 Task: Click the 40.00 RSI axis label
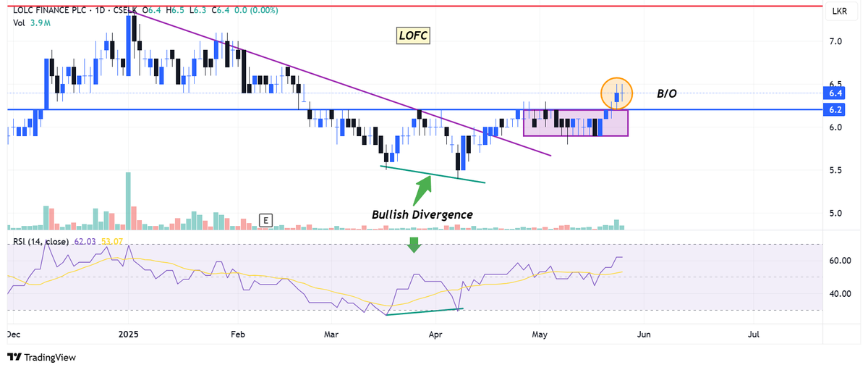click(839, 293)
